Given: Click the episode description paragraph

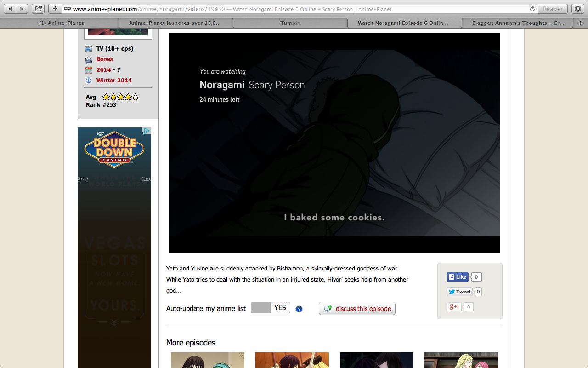Looking at the screenshot, I should click(288, 279).
